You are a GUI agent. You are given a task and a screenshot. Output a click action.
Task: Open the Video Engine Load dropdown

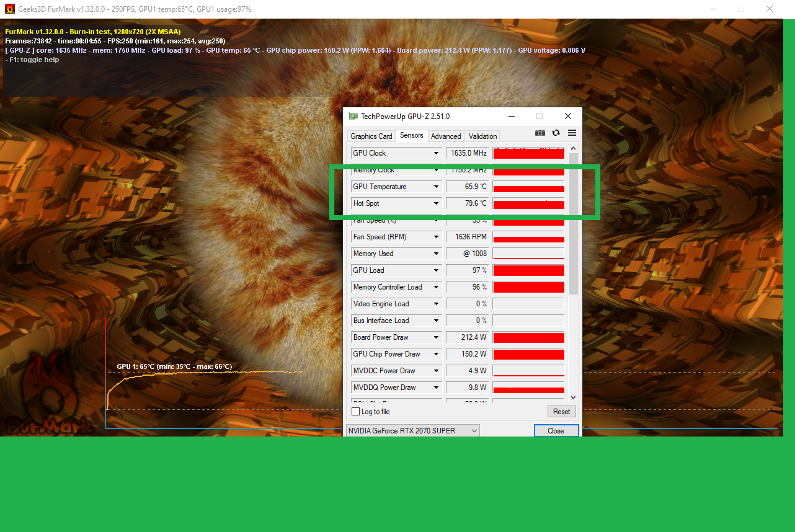coord(436,304)
